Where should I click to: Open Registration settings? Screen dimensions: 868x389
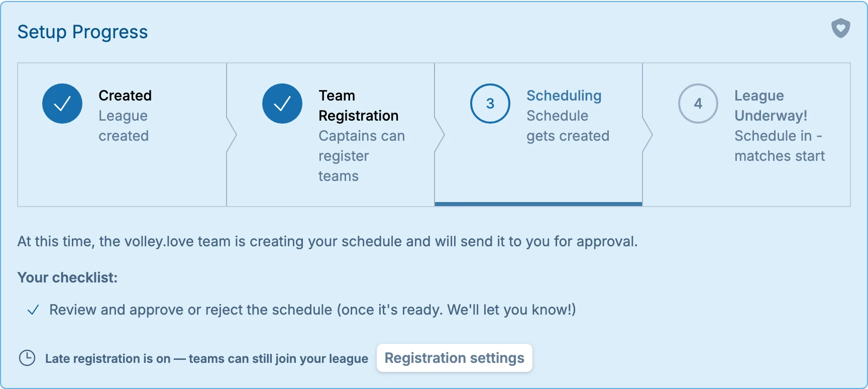pyautogui.click(x=454, y=358)
